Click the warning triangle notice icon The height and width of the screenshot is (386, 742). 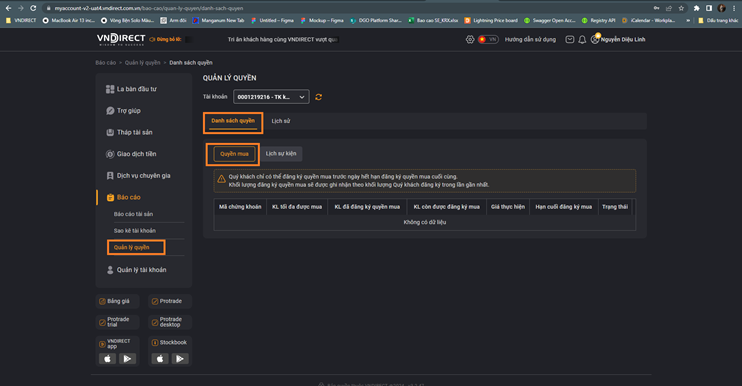pyautogui.click(x=221, y=179)
